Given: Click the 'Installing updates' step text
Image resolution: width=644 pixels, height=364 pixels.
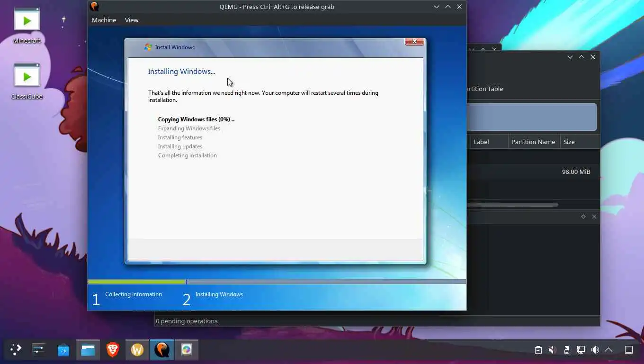Looking at the screenshot, I should [180, 146].
